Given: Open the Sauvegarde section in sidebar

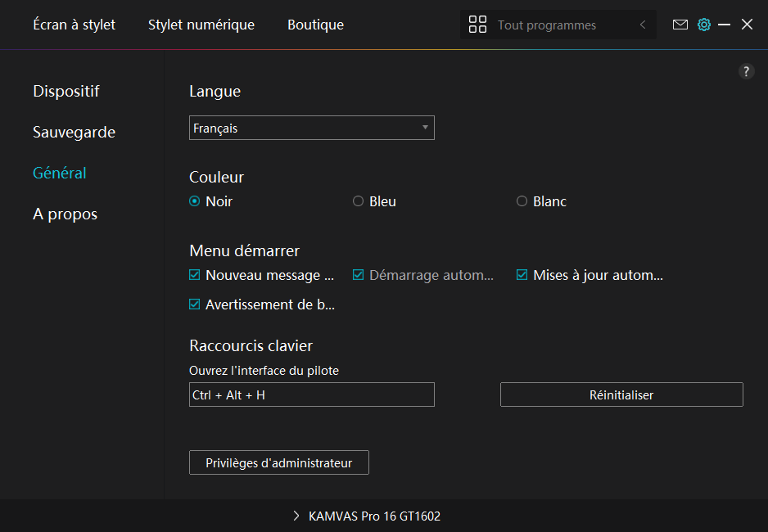Looking at the screenshot, I should click(x=74, y=132).
